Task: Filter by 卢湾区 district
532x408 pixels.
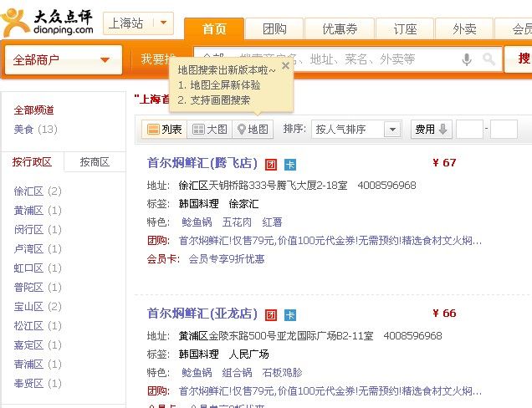Action: coord(38,249)
